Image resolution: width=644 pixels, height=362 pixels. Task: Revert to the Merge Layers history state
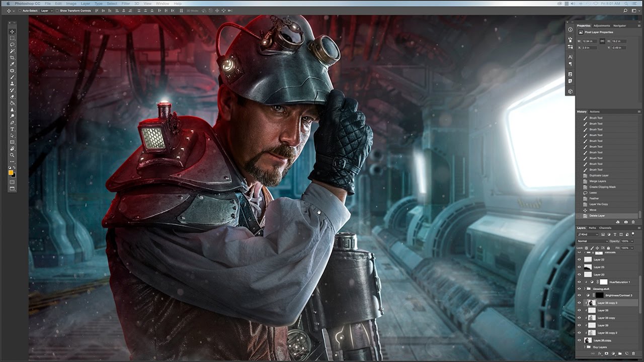coord(597,181)
